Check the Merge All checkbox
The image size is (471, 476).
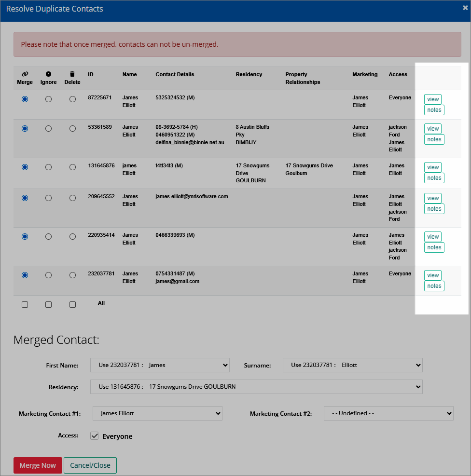click(x=25, y=304)
